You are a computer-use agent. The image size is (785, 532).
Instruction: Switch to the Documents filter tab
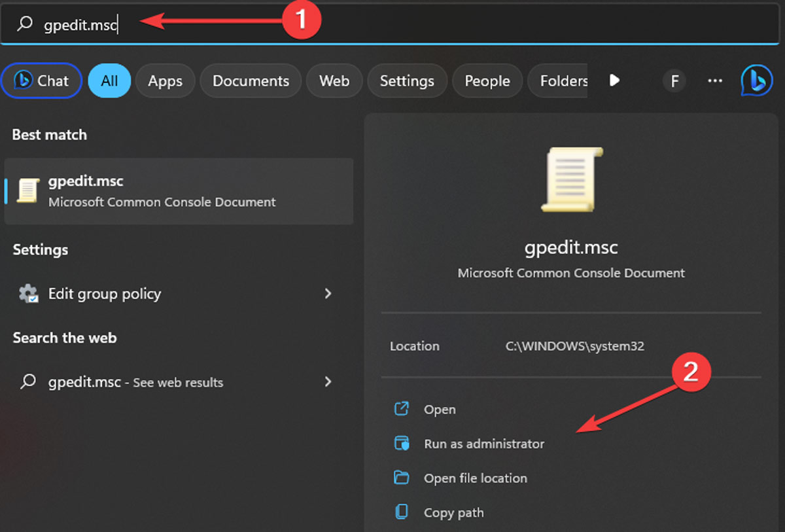[x=251, y=80]
